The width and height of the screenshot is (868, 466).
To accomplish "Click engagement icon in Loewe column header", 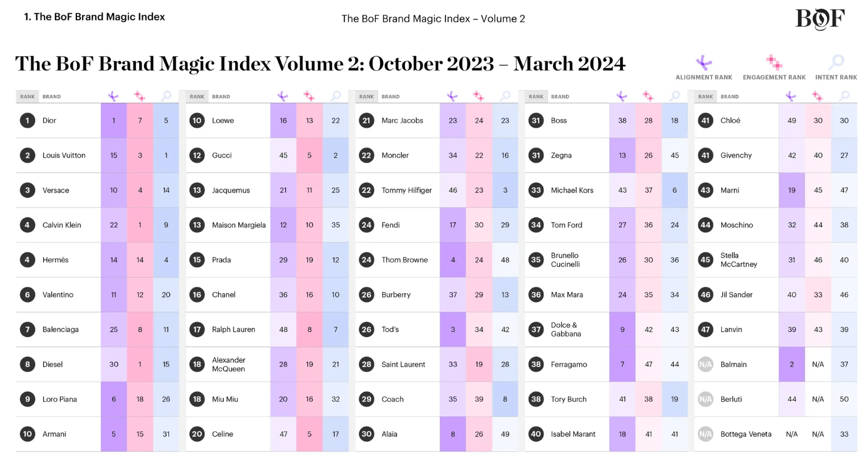I will [x=309, y=97].
